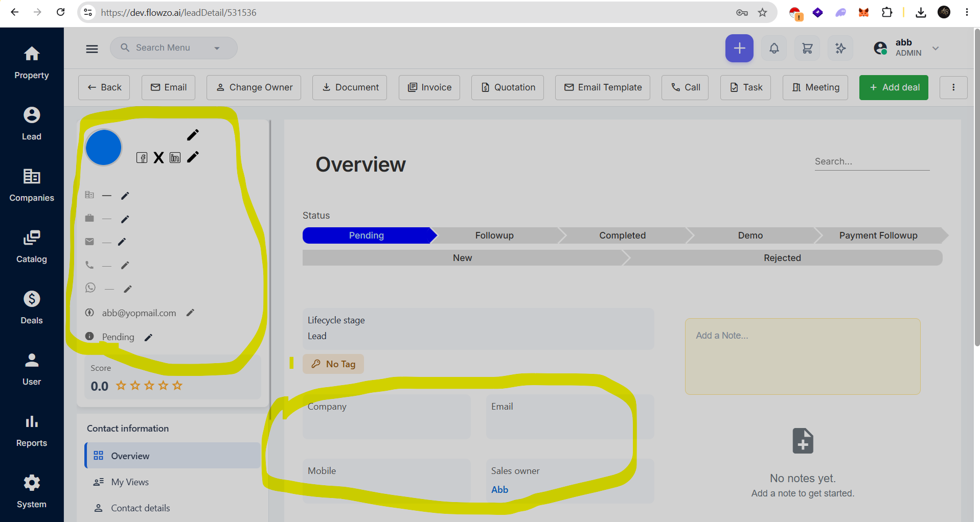The width and height of the screenshot is (980, 522).
Task: Click the blue lead avatar circle
Action: [103, 148]
